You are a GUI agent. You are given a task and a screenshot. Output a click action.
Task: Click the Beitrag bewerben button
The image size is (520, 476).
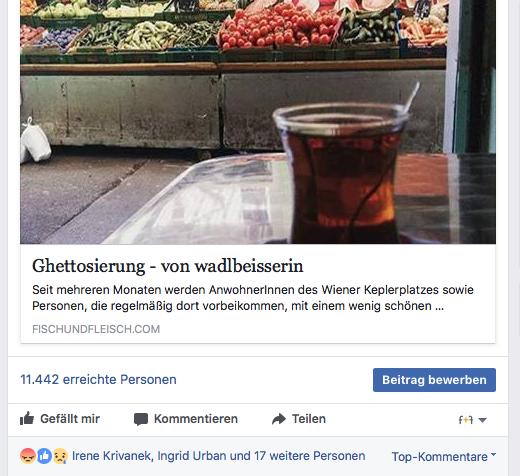pyautogui.click(x=434, y=380)
